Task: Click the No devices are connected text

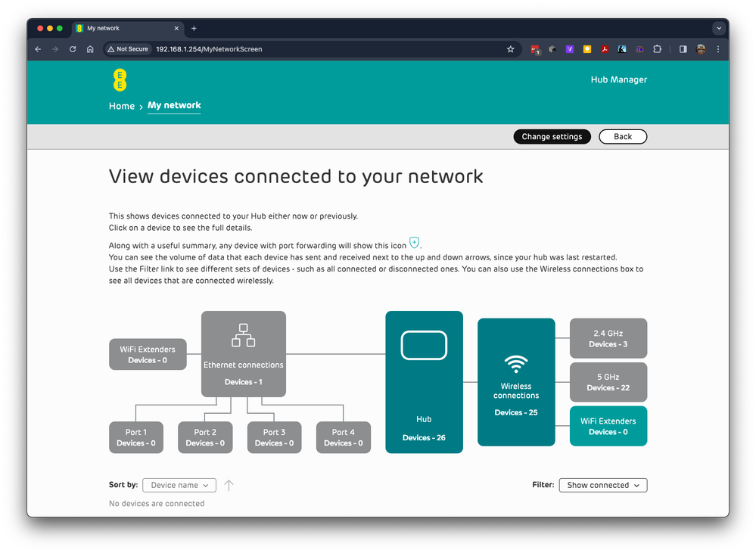Action: [x=157, y=503]
